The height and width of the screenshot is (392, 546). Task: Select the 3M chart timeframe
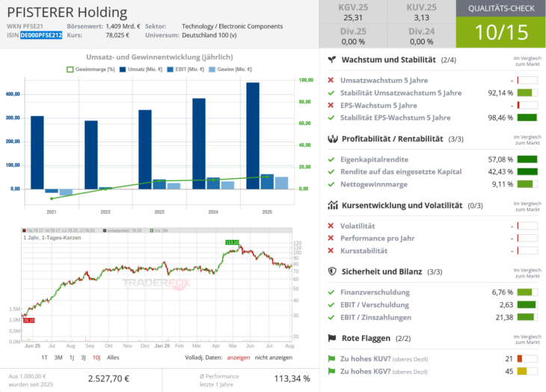pyautogui.click(x=58, y=358)
